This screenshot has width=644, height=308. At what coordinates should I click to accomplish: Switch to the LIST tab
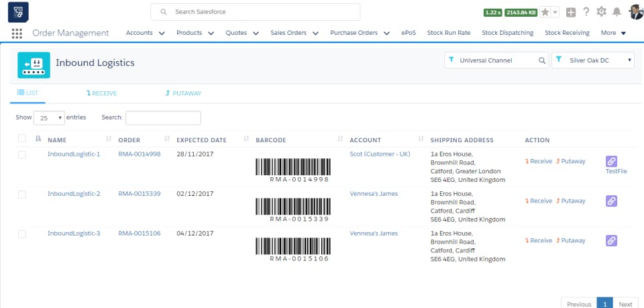click(x=28, y=93)
